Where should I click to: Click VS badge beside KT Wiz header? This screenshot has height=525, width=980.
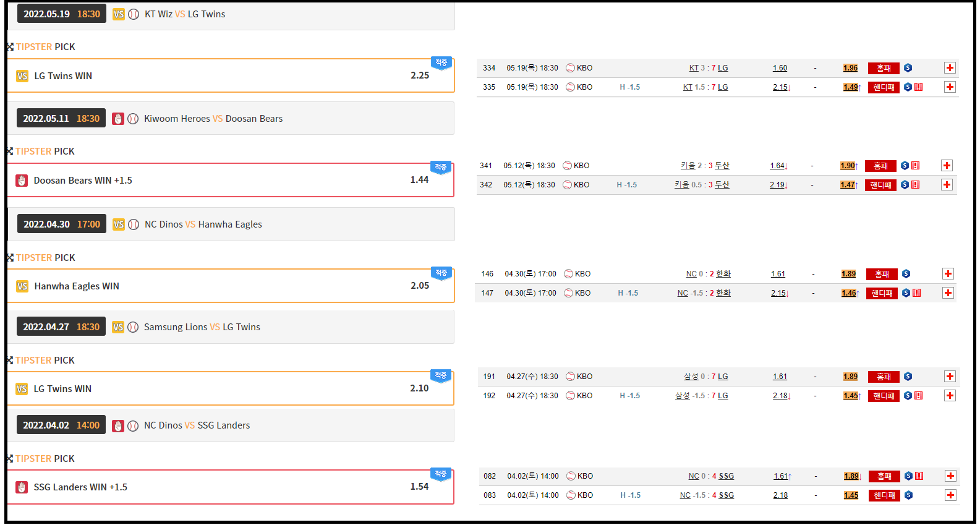pos(119,14)
